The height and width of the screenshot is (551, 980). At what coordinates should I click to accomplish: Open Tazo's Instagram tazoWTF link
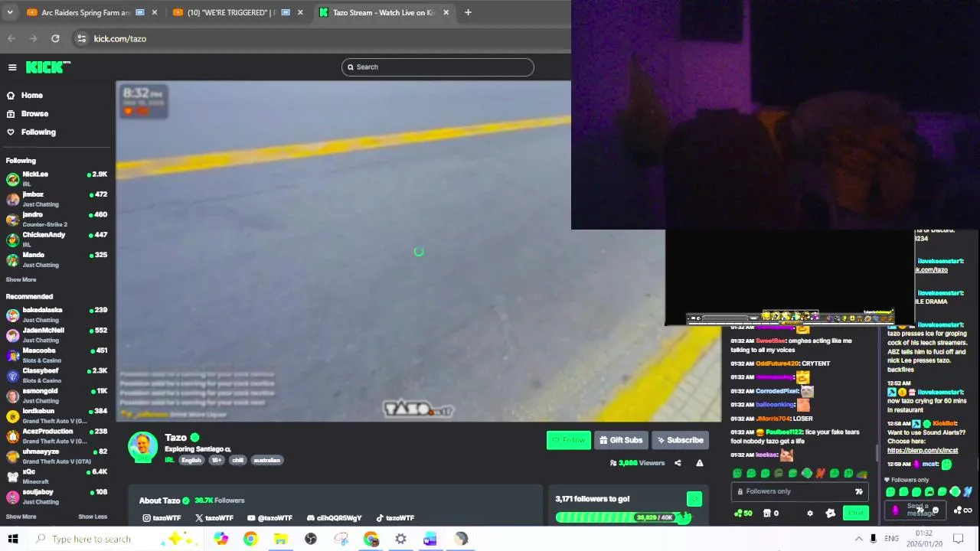point(162,518)
